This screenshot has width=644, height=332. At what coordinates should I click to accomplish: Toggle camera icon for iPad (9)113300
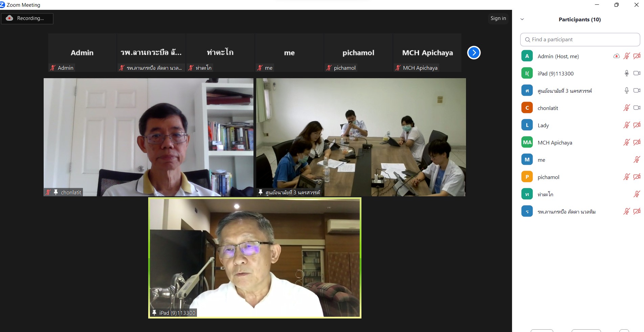coord(637,73)
